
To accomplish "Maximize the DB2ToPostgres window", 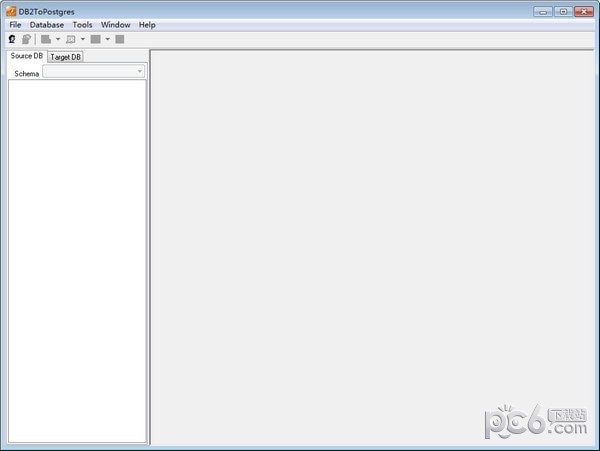I will tap(563, 12).
